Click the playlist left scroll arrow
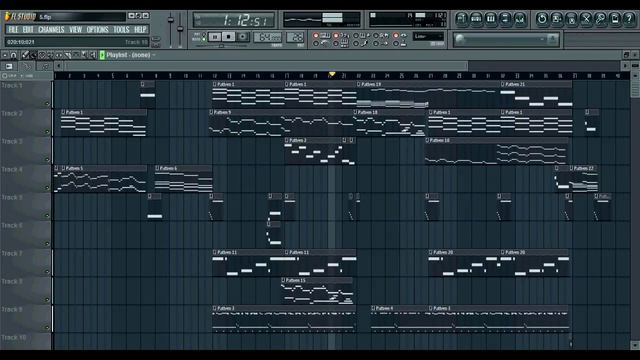 click(59, 66)
